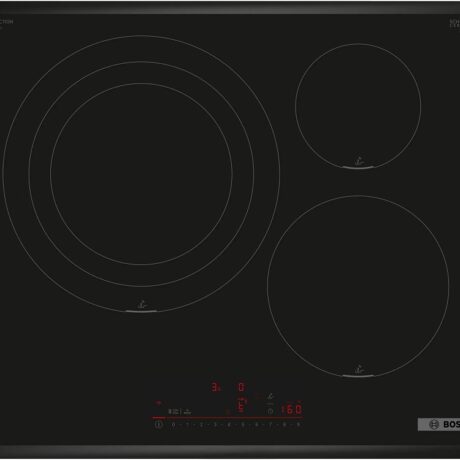Tap the wipe-protection symbol next to lock

(x=188, y=412)
